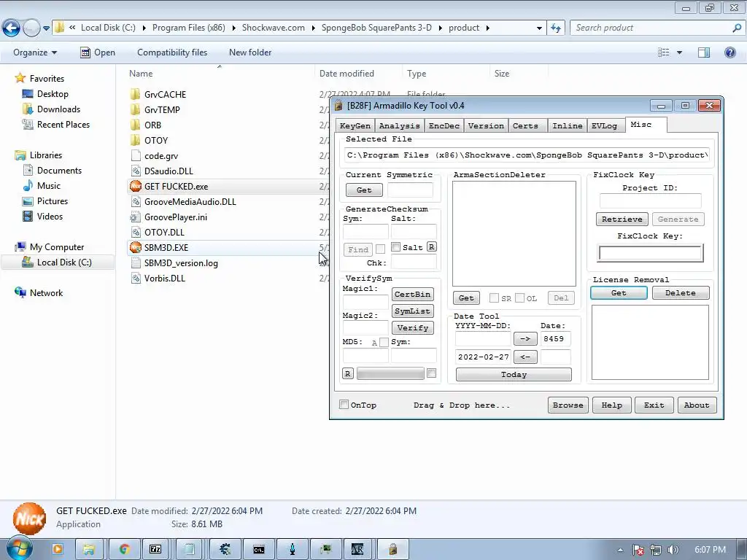Open the File Explorer taskbar icon

click(88, 549)
